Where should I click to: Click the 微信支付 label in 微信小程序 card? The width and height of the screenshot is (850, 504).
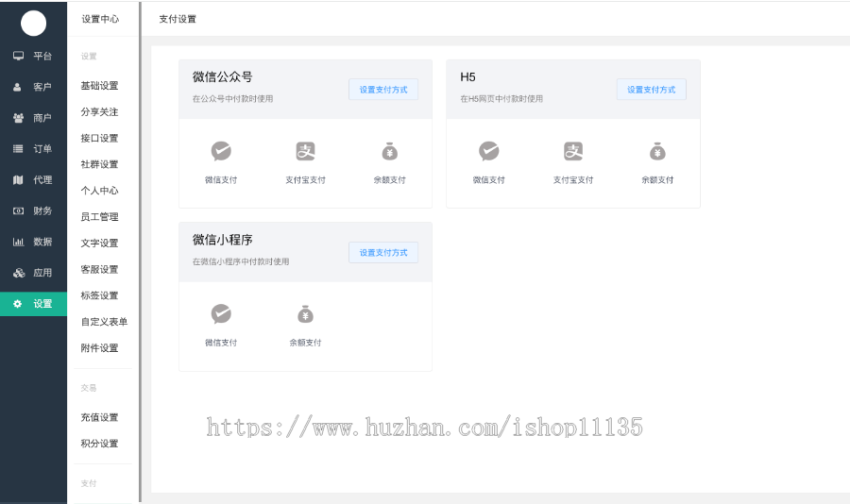point(221,343)
